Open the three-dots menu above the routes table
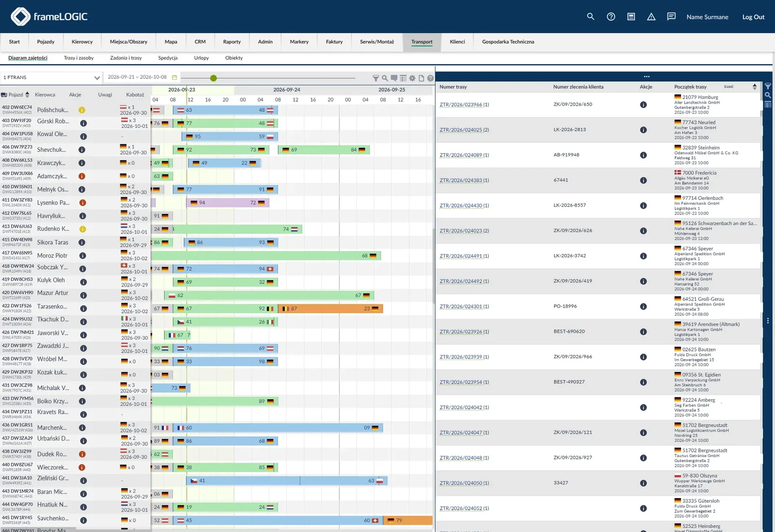 point(647,77)
